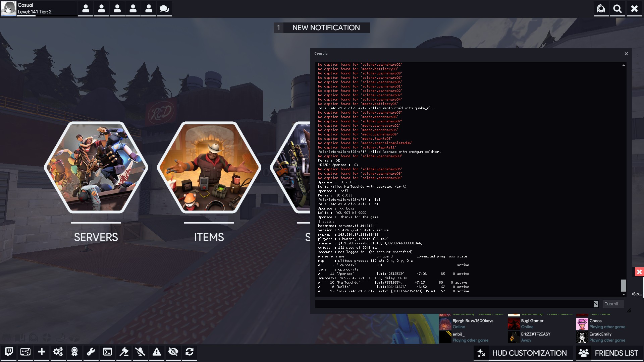The height and width of the screenshot is (362, 644).
Task: Click the console scrollbar down arrow
Action: tap(624, 295)
